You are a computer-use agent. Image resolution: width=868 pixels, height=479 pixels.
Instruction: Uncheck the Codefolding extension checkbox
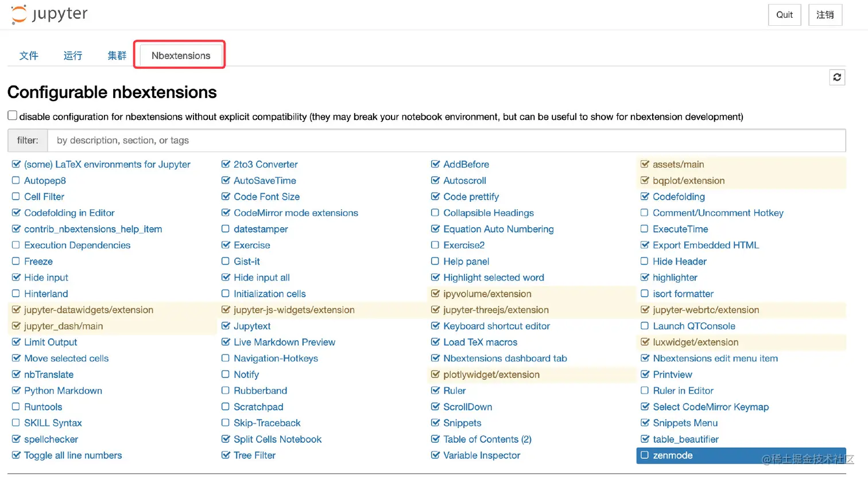[x=645, y=196]
